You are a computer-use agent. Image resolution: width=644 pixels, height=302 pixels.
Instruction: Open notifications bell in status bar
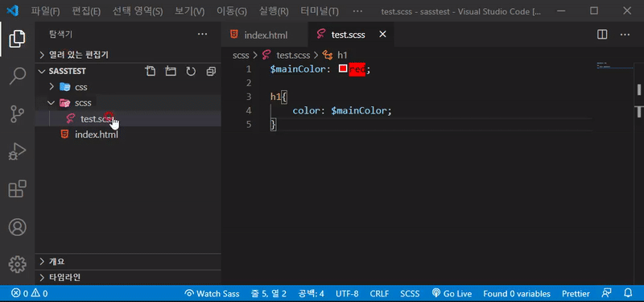628,293
